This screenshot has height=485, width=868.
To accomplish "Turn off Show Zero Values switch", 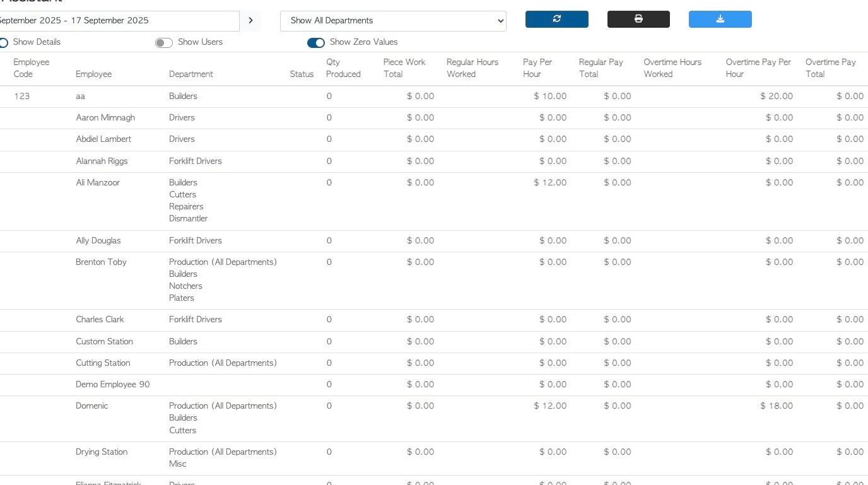I will pos(316,43).
